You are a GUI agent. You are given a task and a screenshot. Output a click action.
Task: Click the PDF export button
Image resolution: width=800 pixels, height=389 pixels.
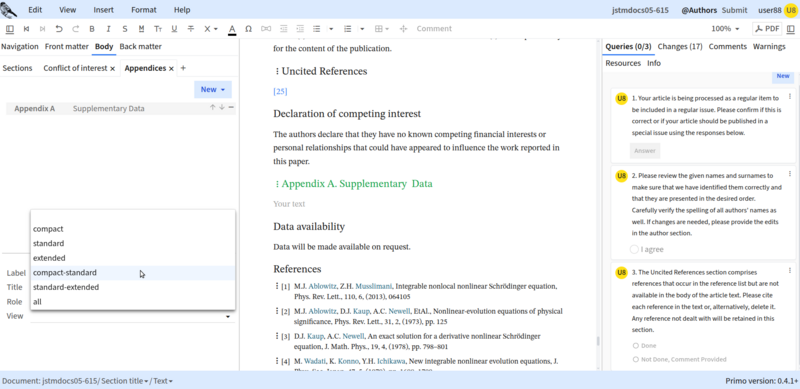(x=767, y=29)
